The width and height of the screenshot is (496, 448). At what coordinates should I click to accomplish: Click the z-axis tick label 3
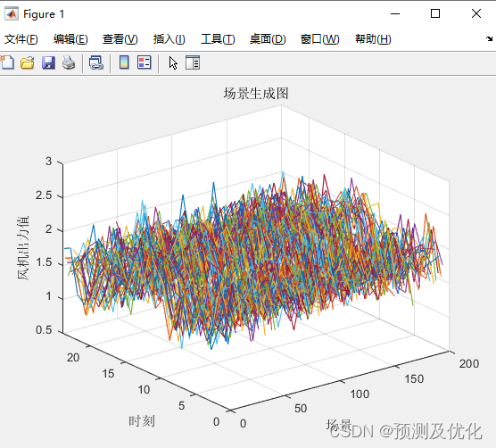click(x=48, y=162)
